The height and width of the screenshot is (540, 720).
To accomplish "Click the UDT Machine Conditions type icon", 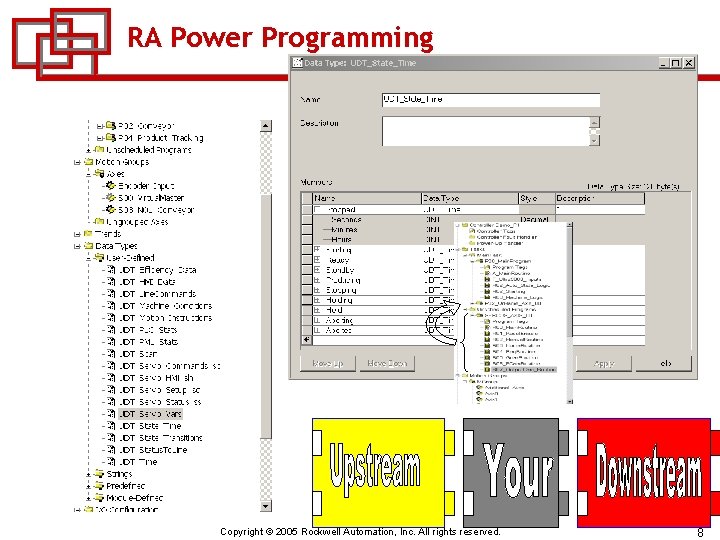I will point(111,305).
